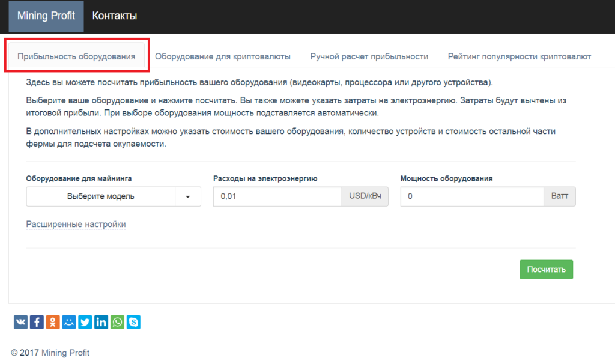Select the equipment power input showing 0
This screenshot has width=615, height=364.
pyautogui.click(x=471, y=196)
